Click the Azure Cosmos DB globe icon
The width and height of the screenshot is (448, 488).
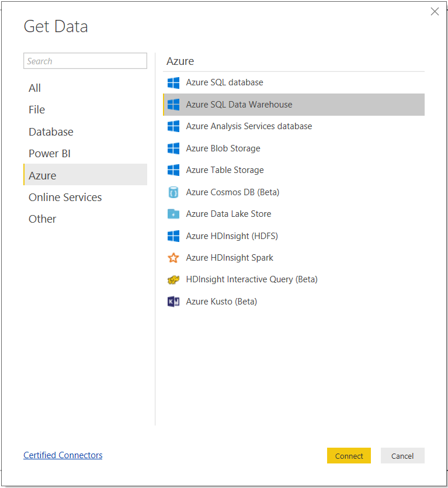pyautogui.click(x=173, y=192)
